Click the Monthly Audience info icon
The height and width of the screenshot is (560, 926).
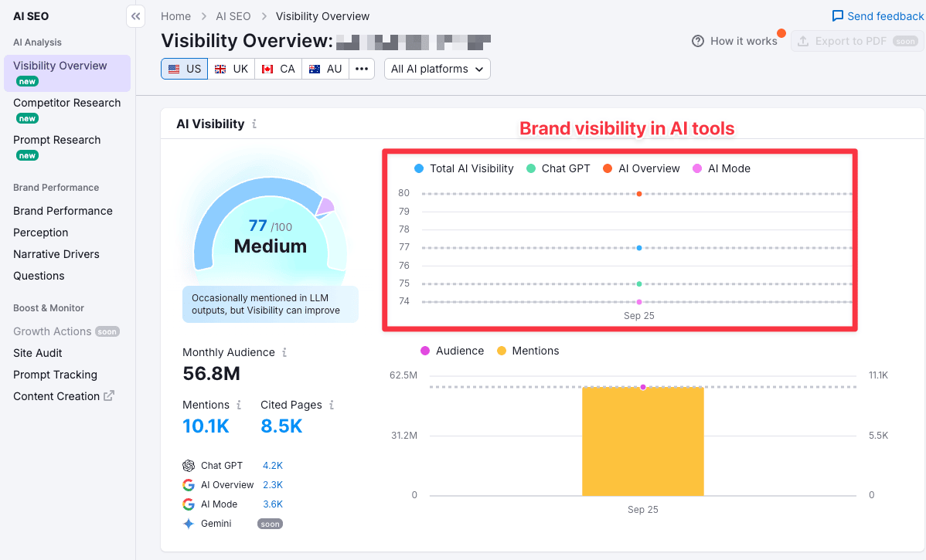(283, 351)
